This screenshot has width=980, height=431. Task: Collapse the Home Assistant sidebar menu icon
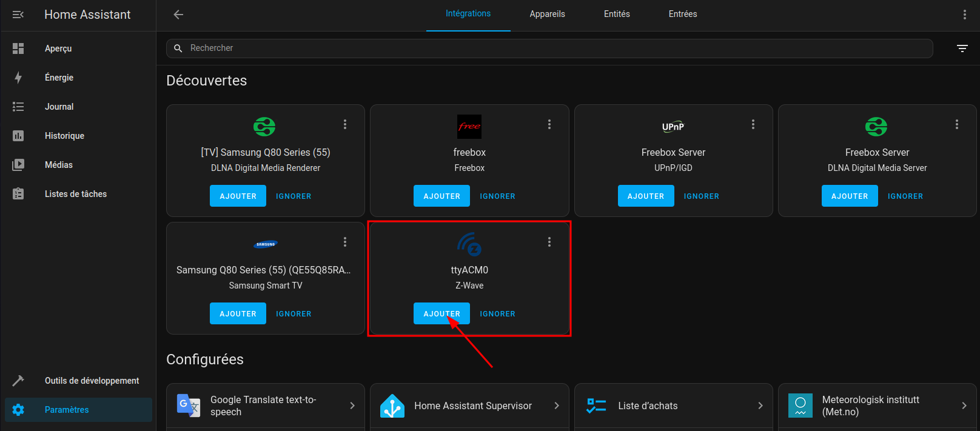click(x=18, y=15)
